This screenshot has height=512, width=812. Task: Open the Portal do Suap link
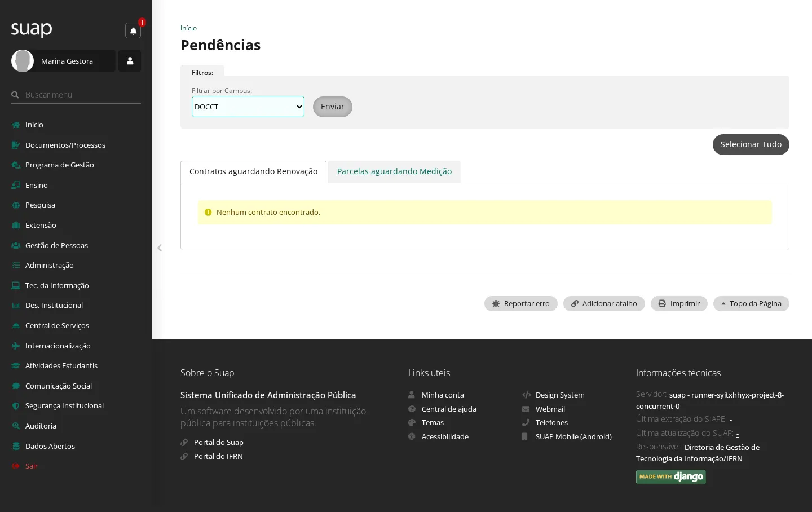219,442
